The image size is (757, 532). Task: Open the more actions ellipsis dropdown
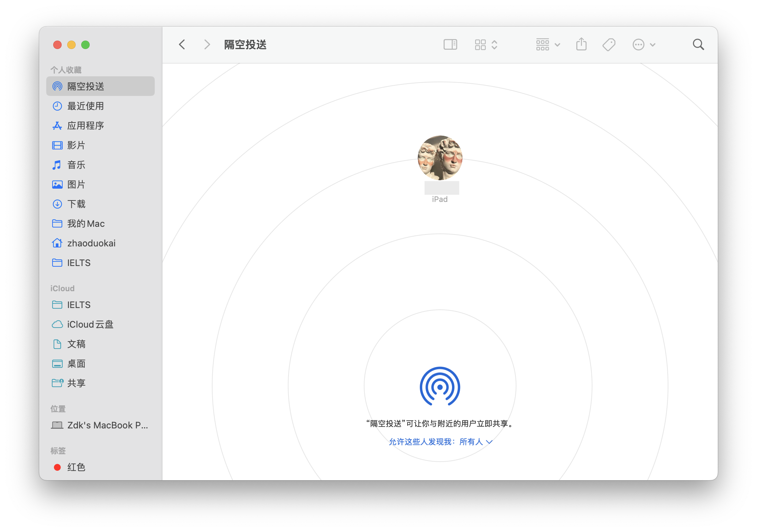pos(644,44)
